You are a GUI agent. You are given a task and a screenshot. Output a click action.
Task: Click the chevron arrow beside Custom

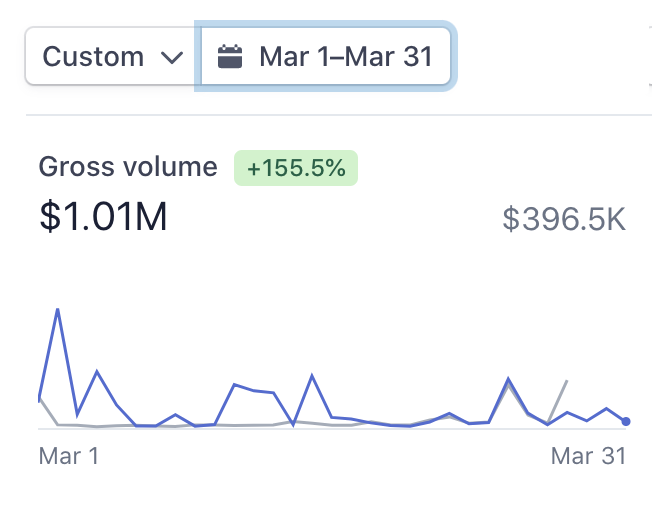[x=172, y=57]
